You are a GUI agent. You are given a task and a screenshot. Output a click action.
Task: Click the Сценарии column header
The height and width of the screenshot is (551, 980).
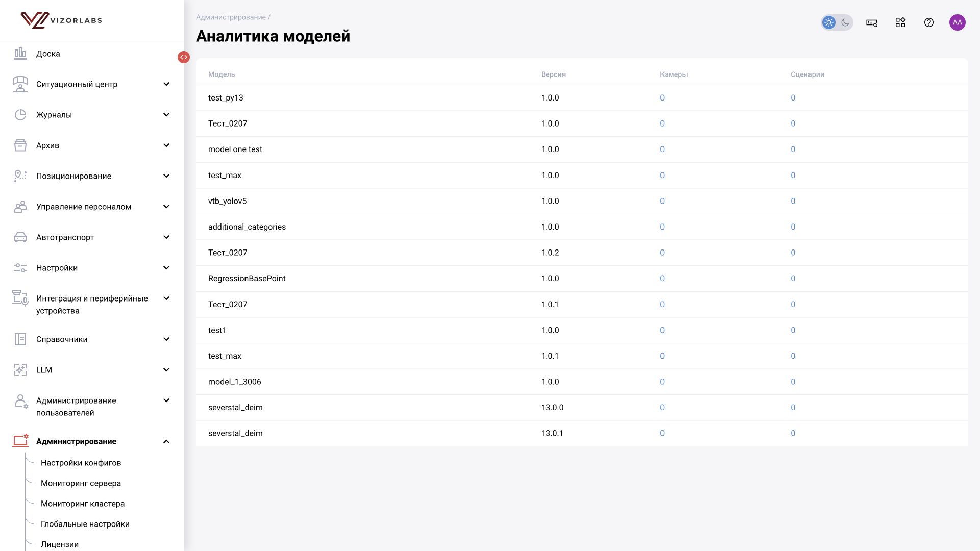[x=807, y=74]
